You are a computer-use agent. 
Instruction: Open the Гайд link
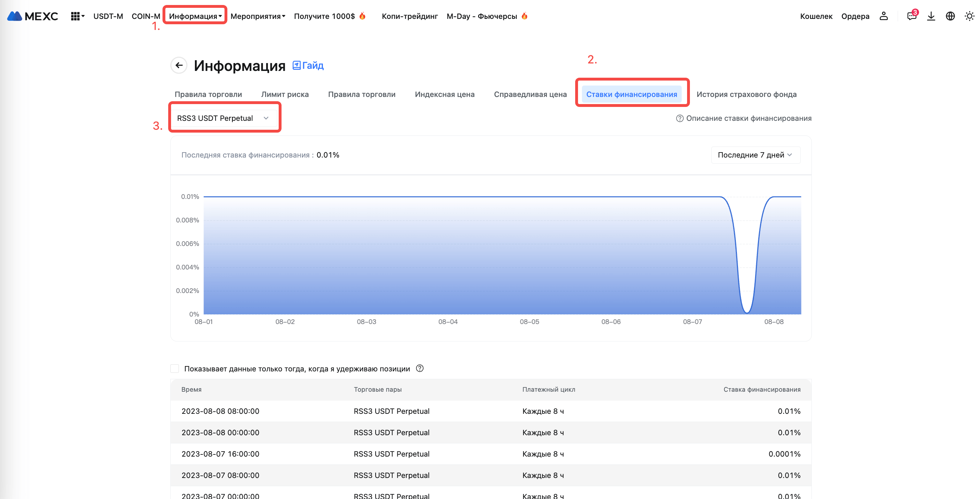tap(308, 66)
